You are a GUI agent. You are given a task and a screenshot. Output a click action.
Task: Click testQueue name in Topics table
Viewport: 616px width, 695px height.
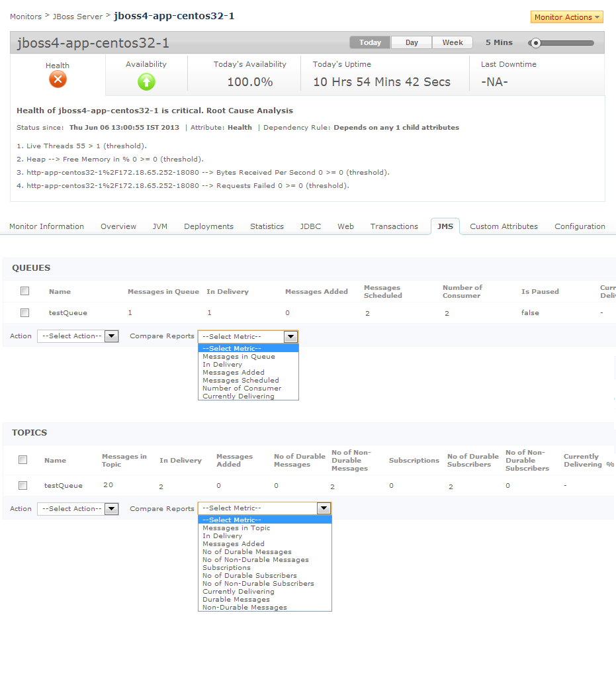64,486
